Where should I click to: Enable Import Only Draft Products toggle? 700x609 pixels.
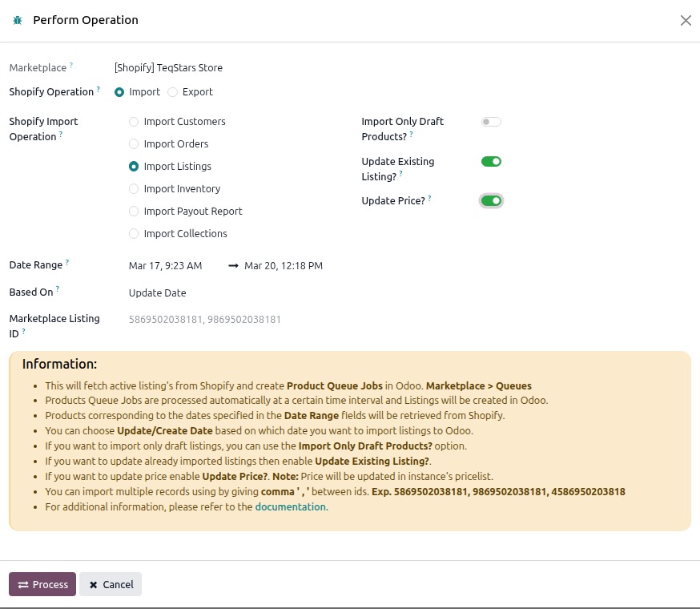(491, 122)
